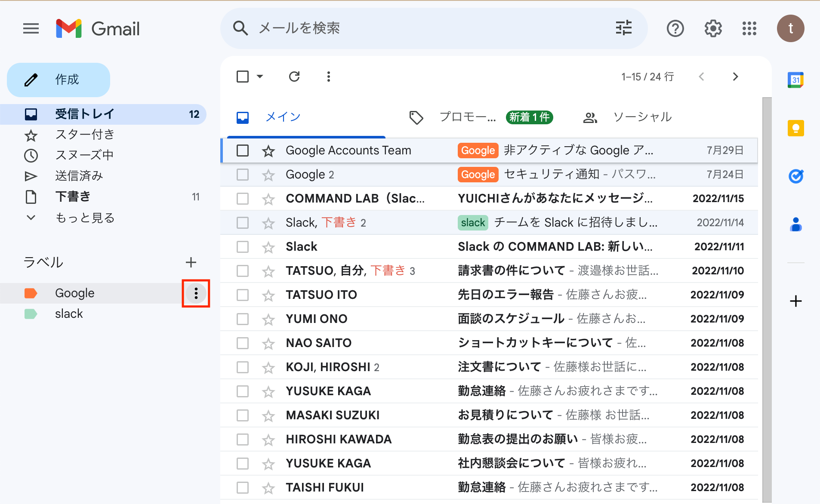
Task: Open the Google apps grid
Action: pyautogui.click(x=749, y=29)
